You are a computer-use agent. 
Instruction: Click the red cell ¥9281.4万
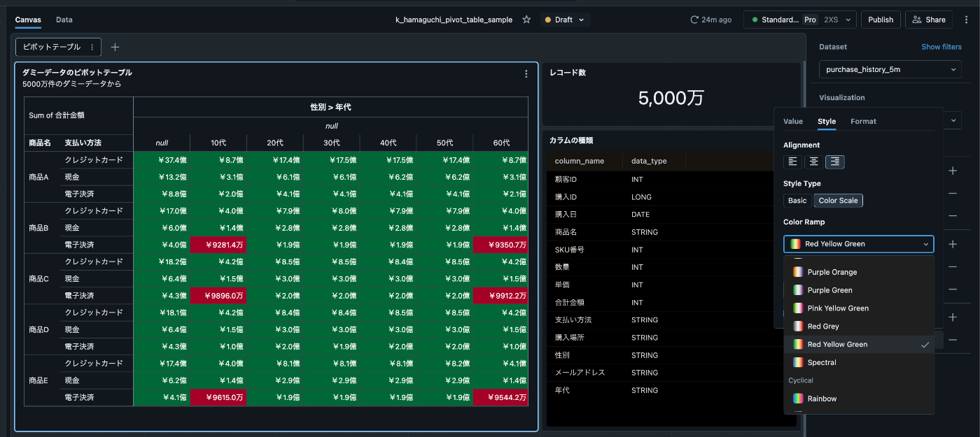pyautogui.click(x=218, y=245)
